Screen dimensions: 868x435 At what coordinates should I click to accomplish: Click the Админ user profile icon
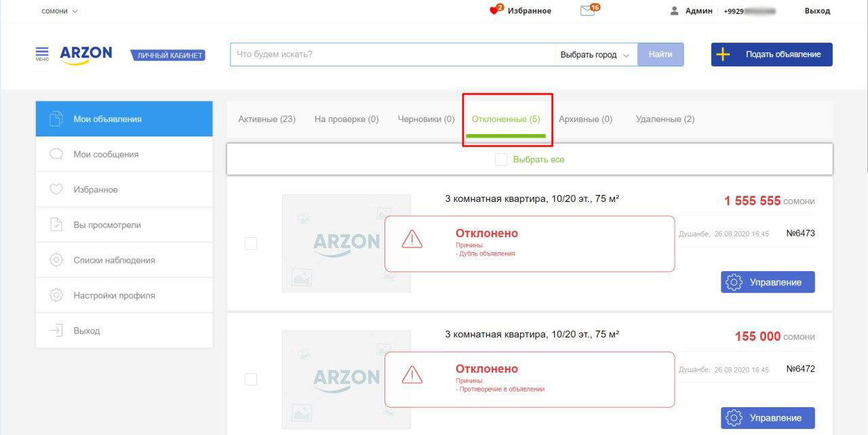point(674,11)
